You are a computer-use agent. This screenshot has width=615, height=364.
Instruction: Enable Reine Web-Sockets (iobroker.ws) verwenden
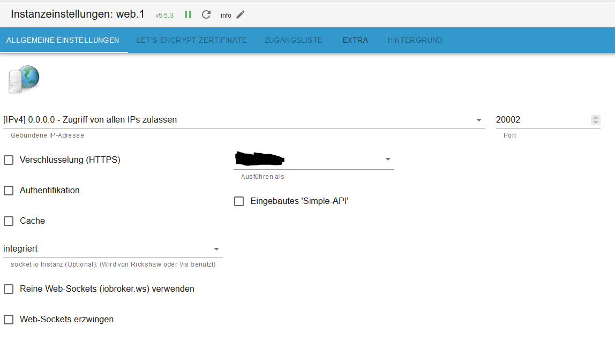[9, 289]
